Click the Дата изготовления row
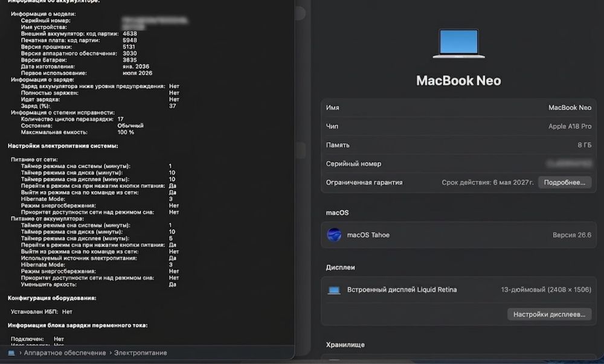604x364 pixels. [85, 66]
